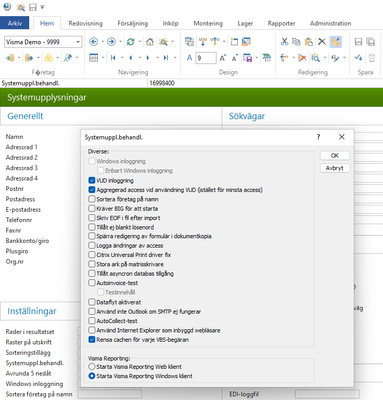Uncheck VUD inloggning checkbox
This screenshot has height=400, width=383.
pos(92,180)
